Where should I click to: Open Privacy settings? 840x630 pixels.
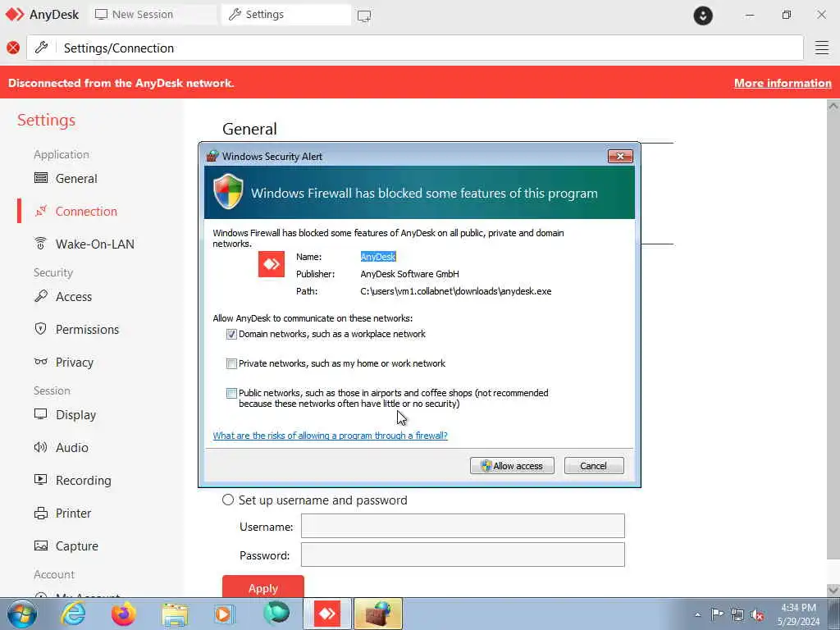pyautogui.click(x=63, y=362)
